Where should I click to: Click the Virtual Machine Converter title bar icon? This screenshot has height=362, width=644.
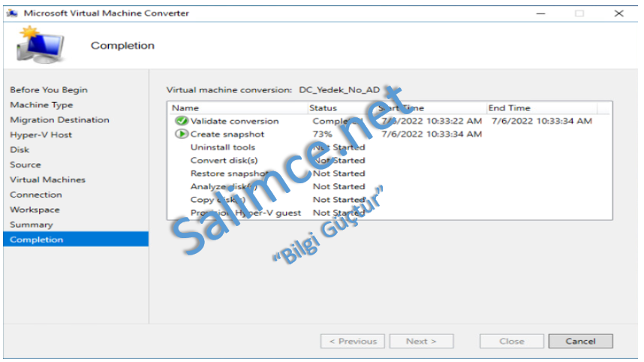[x=11, y=14]
